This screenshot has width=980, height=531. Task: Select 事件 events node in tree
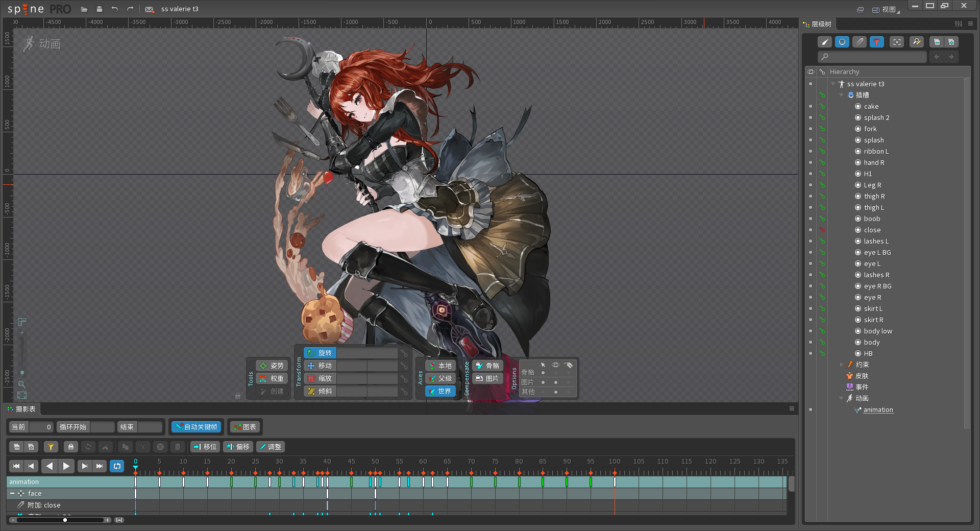tap(862, 387)
